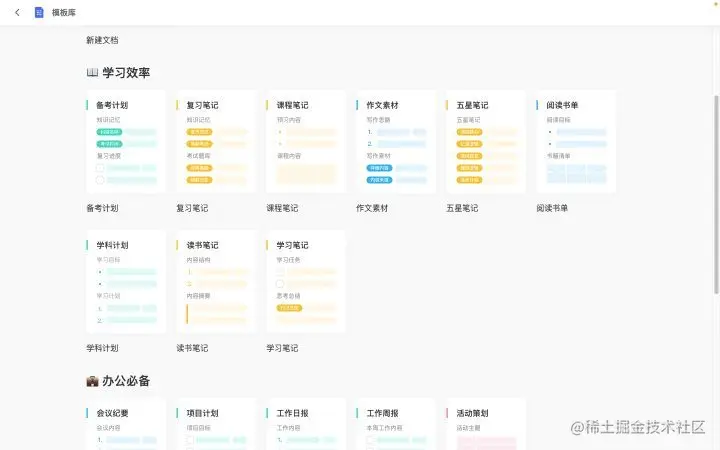Click the 模板库 title text
The image size is (720, 450).
[x=63, y=12]
